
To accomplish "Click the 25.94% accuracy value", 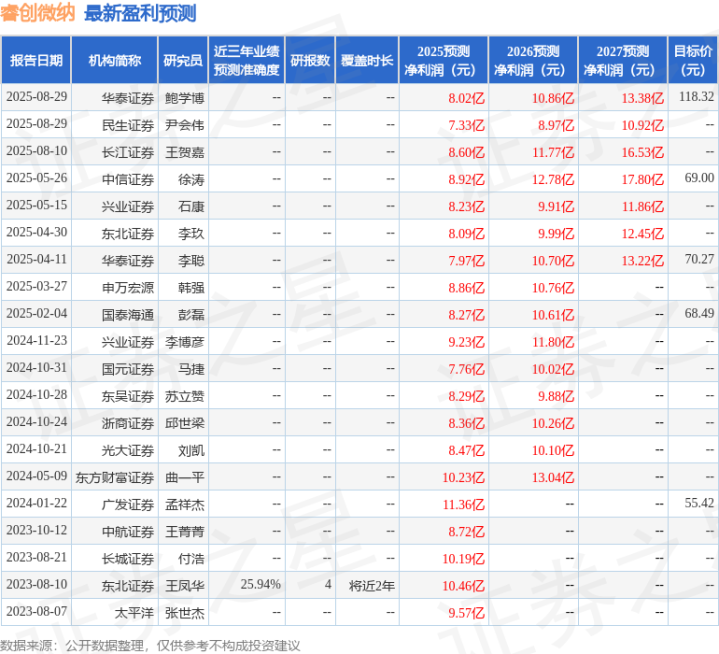I will click(x=260, y=584).
